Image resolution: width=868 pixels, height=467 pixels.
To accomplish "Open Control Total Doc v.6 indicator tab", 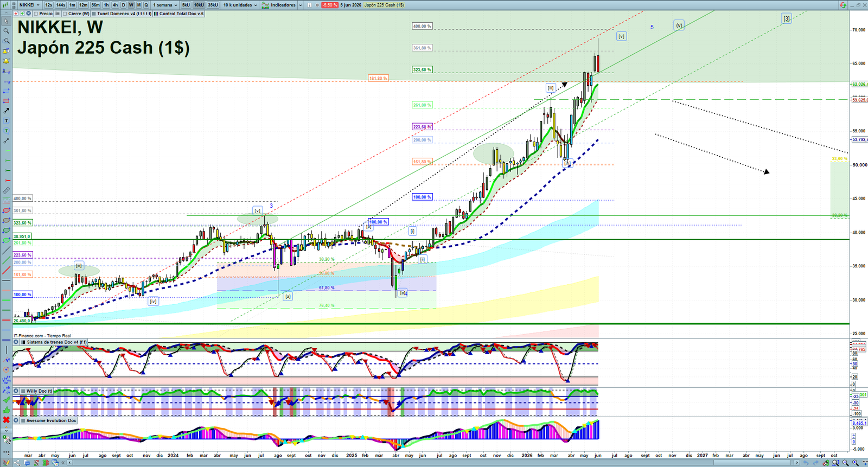I will [179, 14].
